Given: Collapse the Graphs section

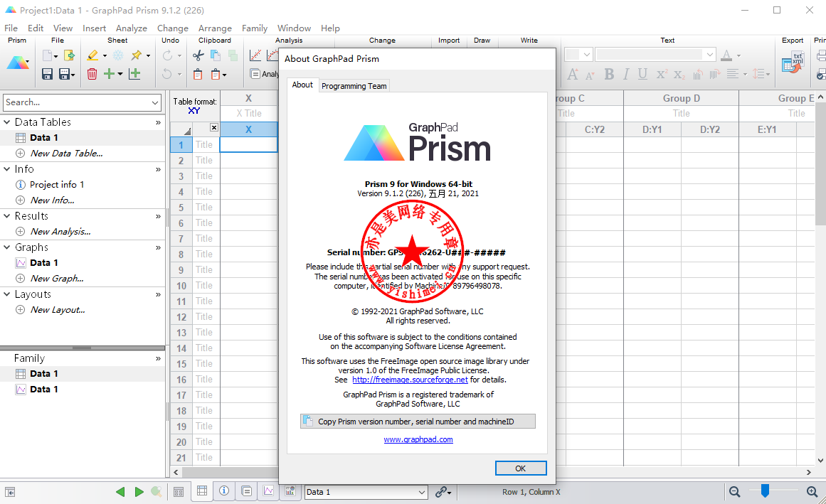Looking at the screenshot, I should click(7, 247).
